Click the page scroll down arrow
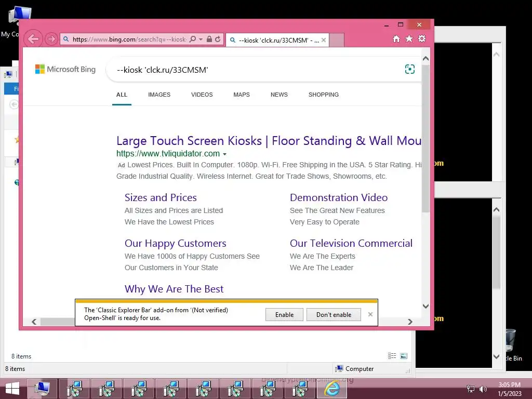This screenshot has width=532, height=399. point(426,306)
